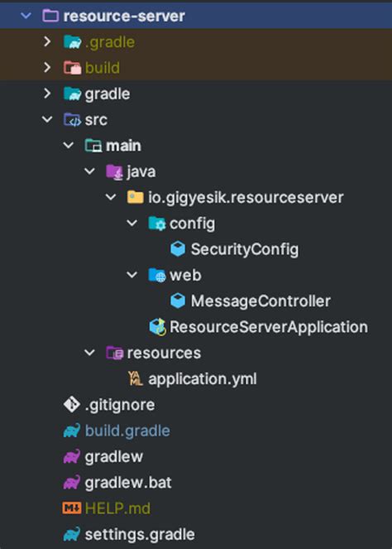Expand the gradle folder arrow
392x549 pixels.
pyautogui.click(x=47, y=94)
